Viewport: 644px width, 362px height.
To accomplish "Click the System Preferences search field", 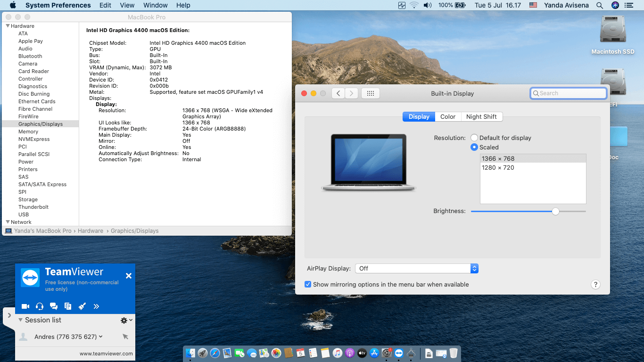I will pos(569,93).
